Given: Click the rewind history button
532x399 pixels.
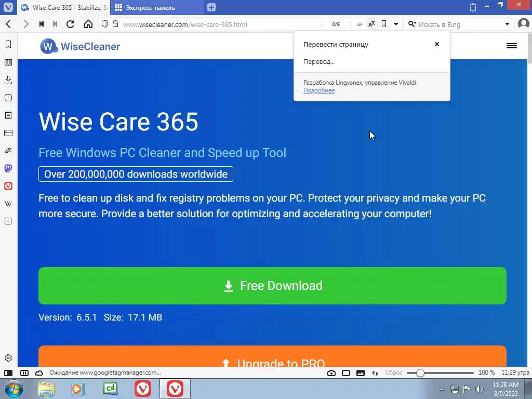Looking at the screenshot, I should click(x=42, y=24).
